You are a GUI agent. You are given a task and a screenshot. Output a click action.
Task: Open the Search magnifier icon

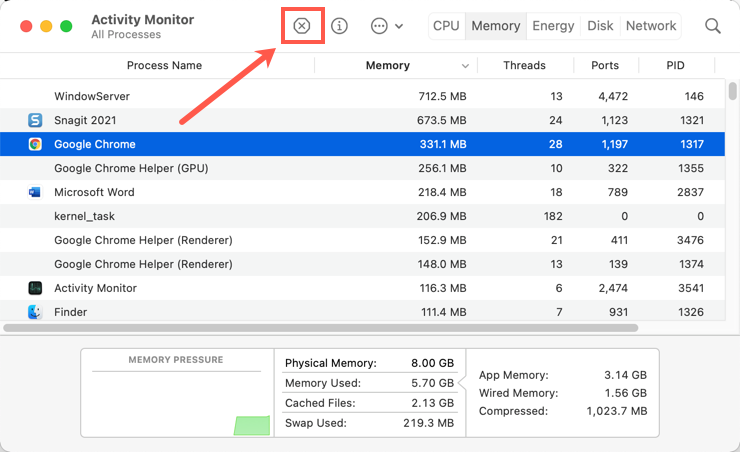click(x=712, y=26)
